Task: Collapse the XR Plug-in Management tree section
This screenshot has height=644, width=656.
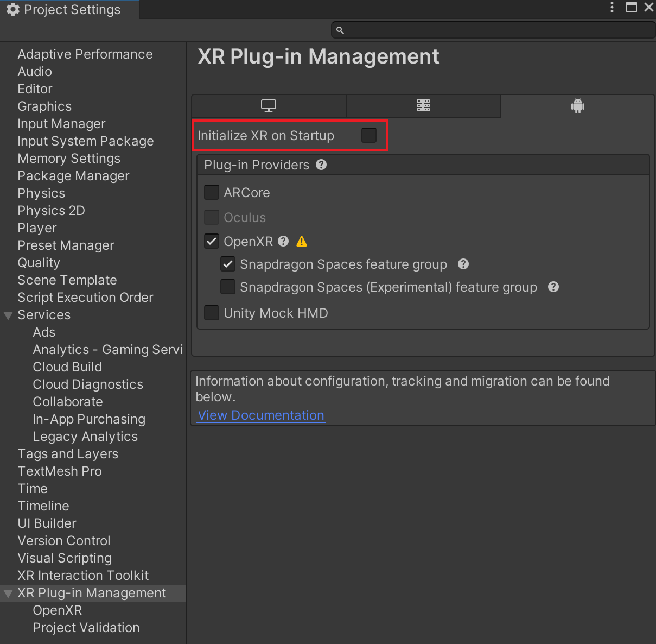Action: tap(8, 594)
